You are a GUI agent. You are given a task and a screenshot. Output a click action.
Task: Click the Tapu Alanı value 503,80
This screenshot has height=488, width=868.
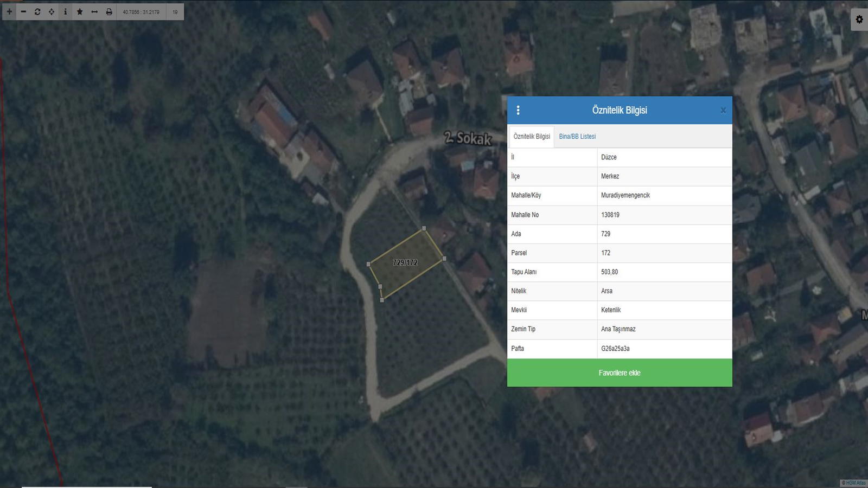coord(609,272)
